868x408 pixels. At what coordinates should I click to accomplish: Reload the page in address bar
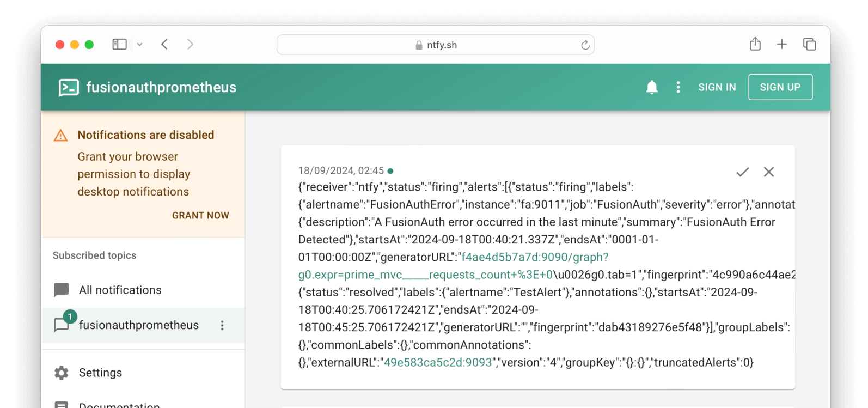(x=585, y=45)
